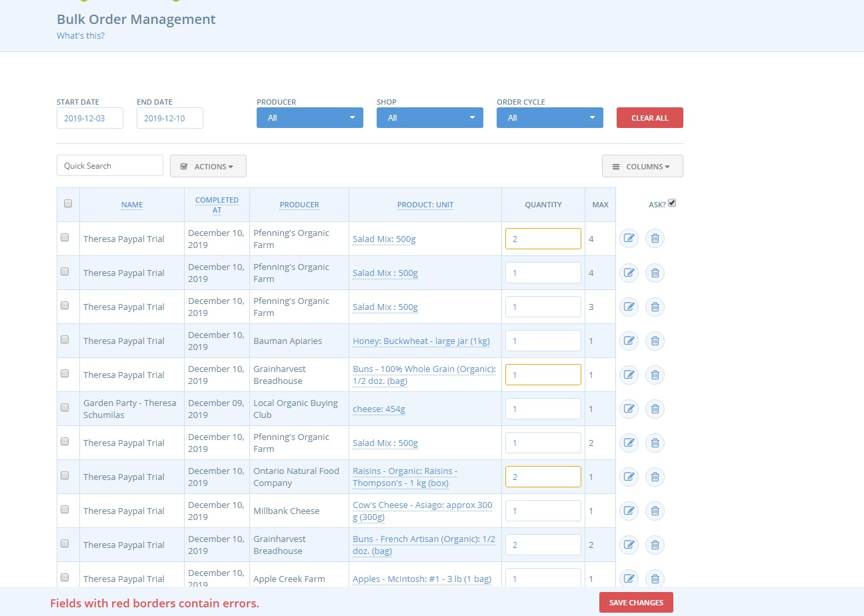The width and height of the screenshot is (864, 616).
Task: Click the Quick Search input field
Action: click(x=109, y=165)
